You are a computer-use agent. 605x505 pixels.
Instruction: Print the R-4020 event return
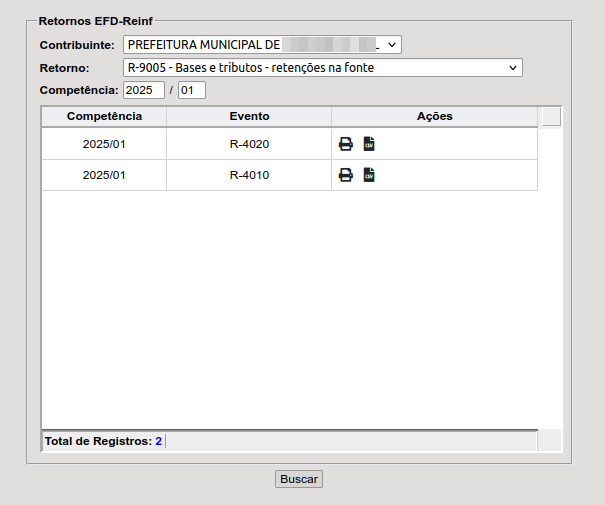(346, 144)
